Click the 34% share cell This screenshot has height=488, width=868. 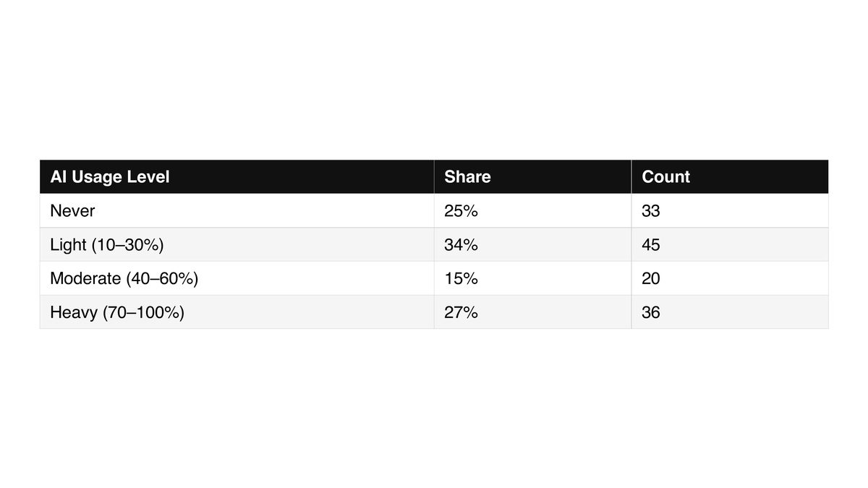pos(532,244)
